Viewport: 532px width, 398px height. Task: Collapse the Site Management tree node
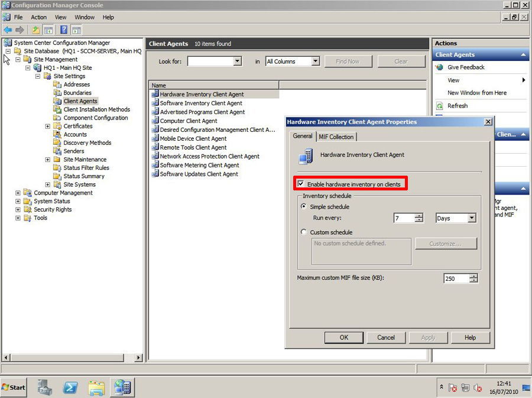(18, 59)
